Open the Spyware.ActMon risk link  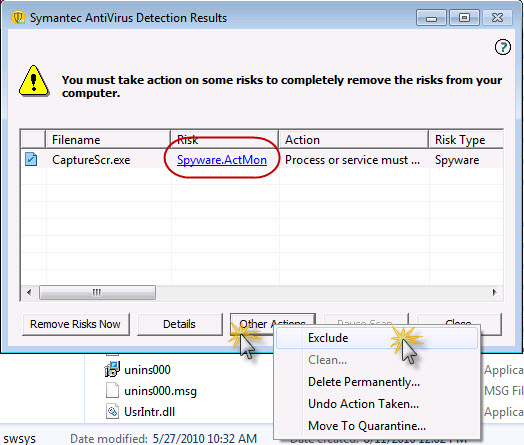coord(222,160)
